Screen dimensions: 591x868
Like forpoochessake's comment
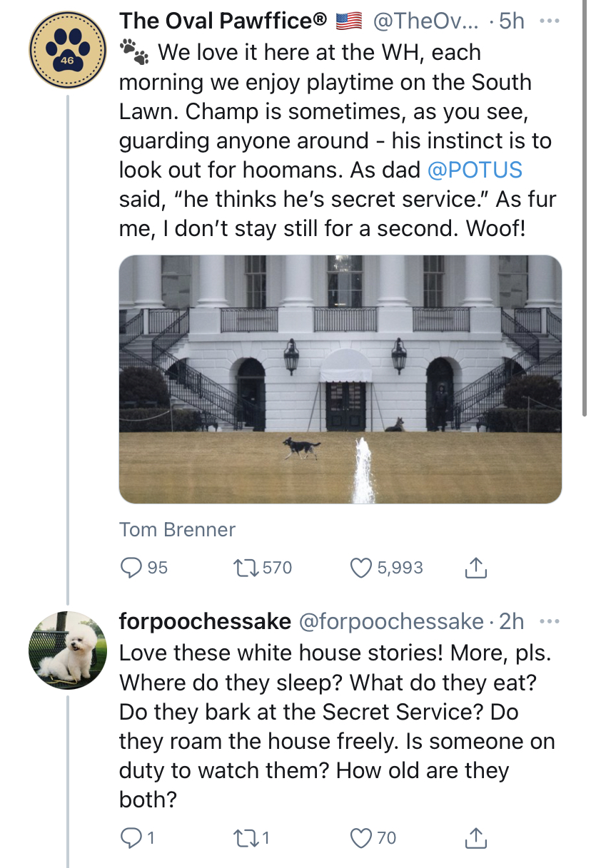(375, 837)
